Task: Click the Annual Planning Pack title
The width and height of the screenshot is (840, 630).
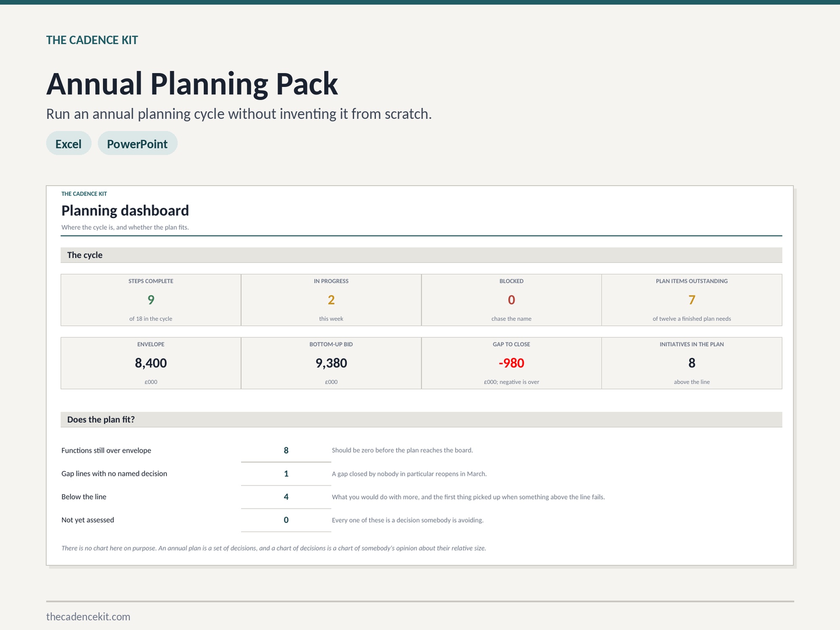Action: pos(192,84)
